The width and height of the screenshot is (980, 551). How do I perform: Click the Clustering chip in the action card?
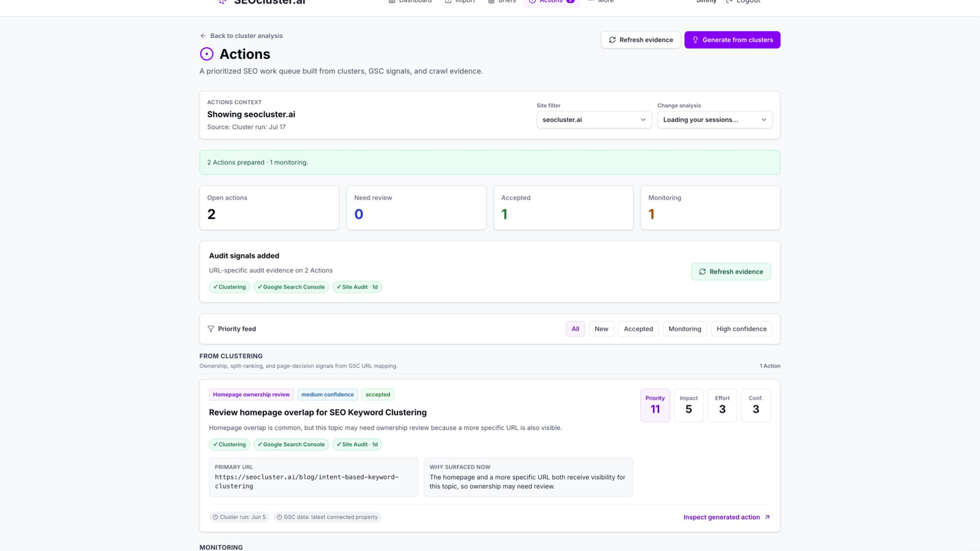pos(229,444)
